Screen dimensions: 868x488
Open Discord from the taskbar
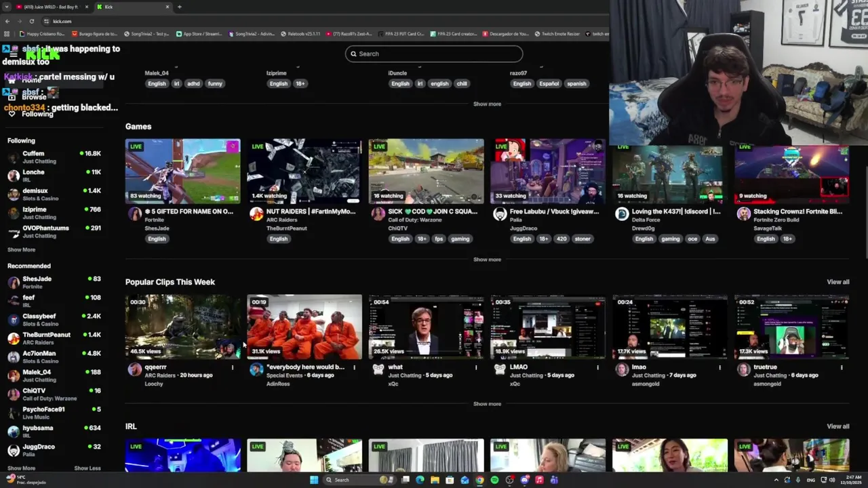[524, 480]
